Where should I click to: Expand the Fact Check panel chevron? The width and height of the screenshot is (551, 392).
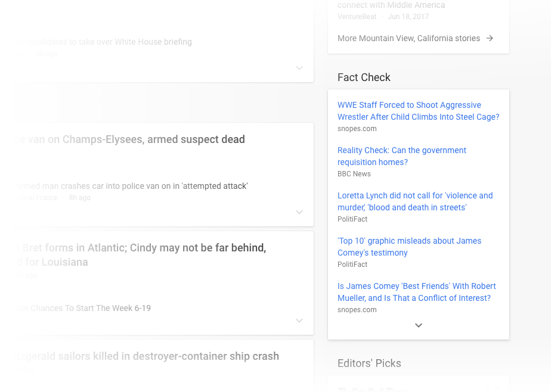[418, 325]
